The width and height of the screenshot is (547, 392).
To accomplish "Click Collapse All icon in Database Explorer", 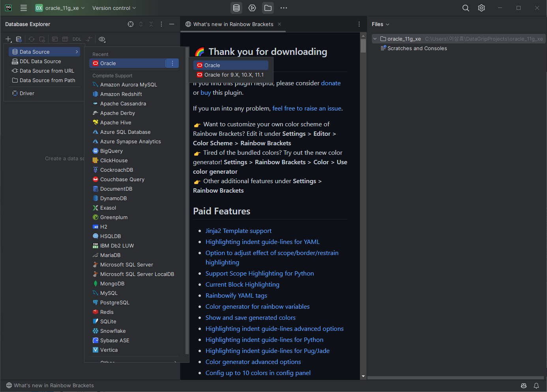I will click(x=151, y=24).
